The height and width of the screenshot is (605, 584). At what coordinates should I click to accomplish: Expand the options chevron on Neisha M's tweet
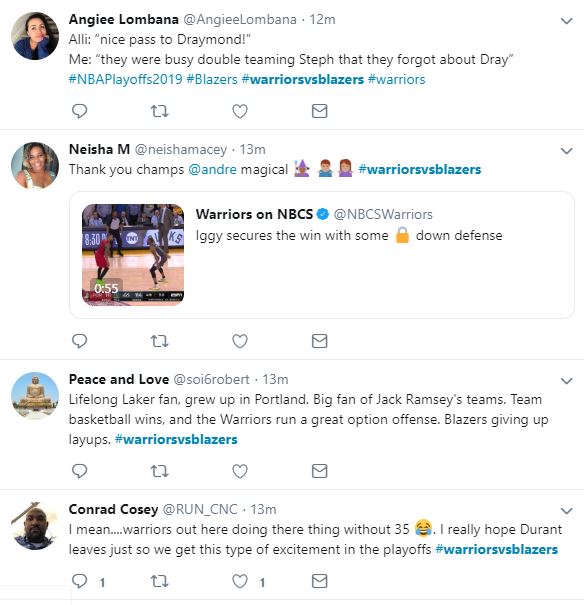566,150
